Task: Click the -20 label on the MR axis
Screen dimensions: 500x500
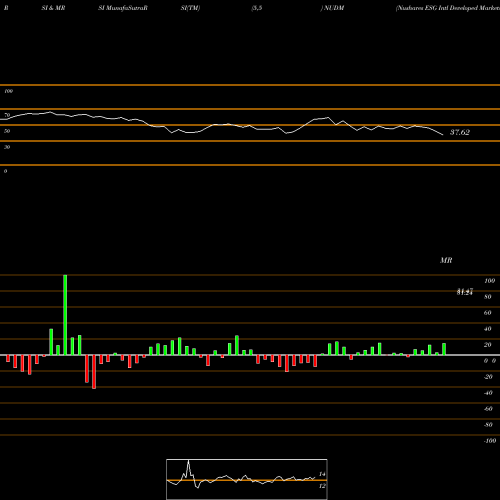Action: (488, 377)
